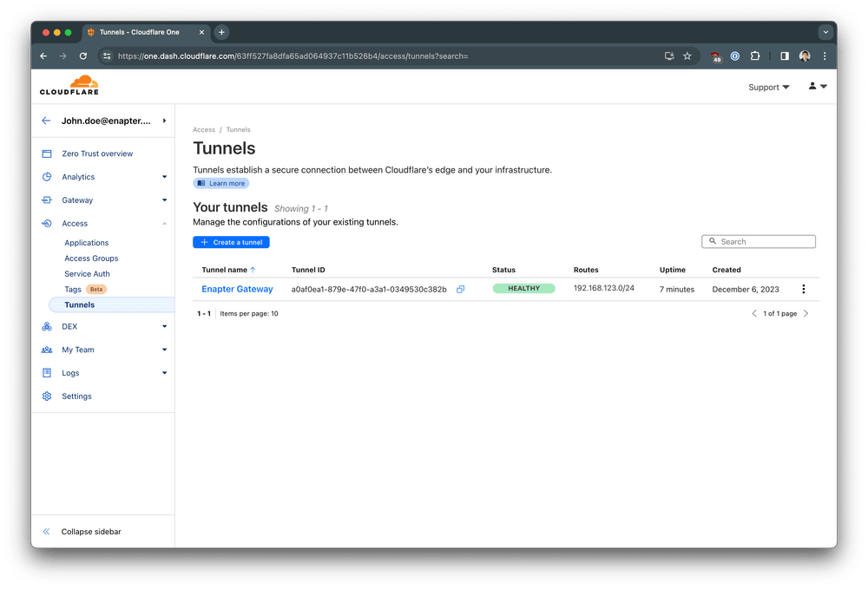Click the Cloudflare logo

(x=69, y=84)
